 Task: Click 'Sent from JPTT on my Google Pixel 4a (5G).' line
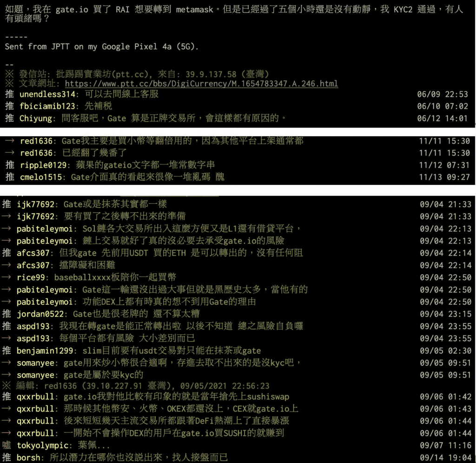tap(101, 47)
